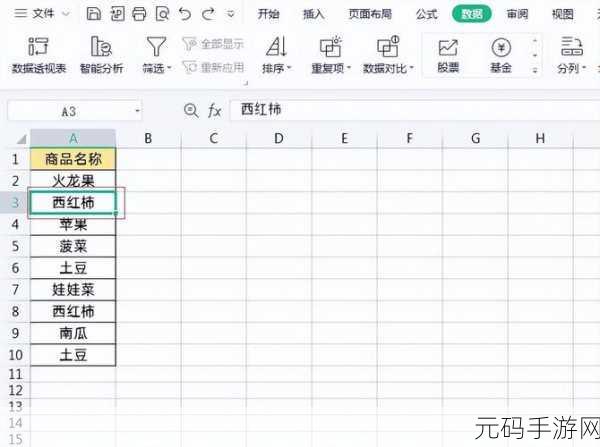The height and width of the screenshot is (447, 600).
Task: Open the Name Box dropdown arrow
Action: click(x=137, y=111)
